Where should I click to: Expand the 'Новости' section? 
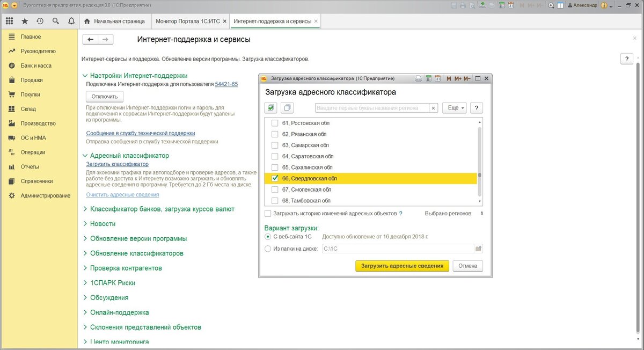point(85,224)
